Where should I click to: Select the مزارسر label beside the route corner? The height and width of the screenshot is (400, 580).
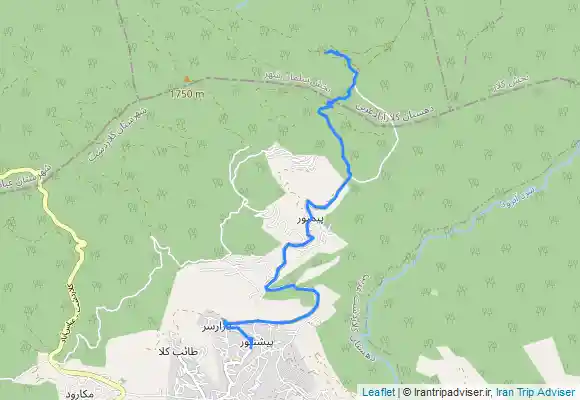pyautogui.click(x=217, y=327)
